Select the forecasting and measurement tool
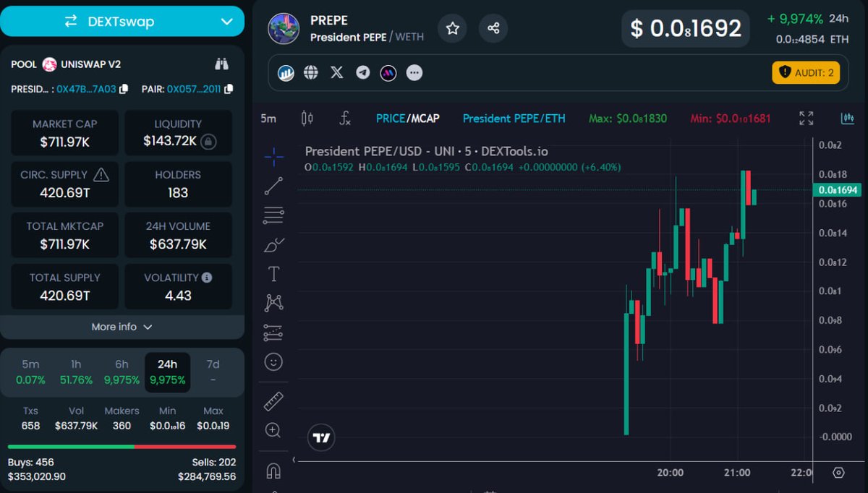868x493 pixels. [x=273, y=333]
